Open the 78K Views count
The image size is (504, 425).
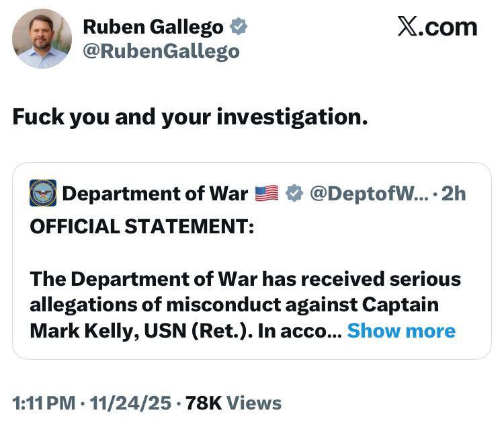(x=233, y=403)
